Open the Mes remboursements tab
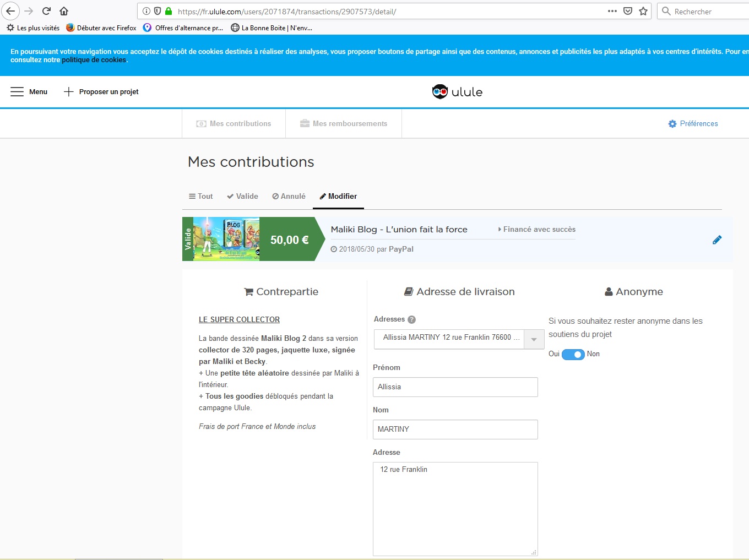Image resolution: width=749 pixels, height=560 pixels. click(344, 124)
